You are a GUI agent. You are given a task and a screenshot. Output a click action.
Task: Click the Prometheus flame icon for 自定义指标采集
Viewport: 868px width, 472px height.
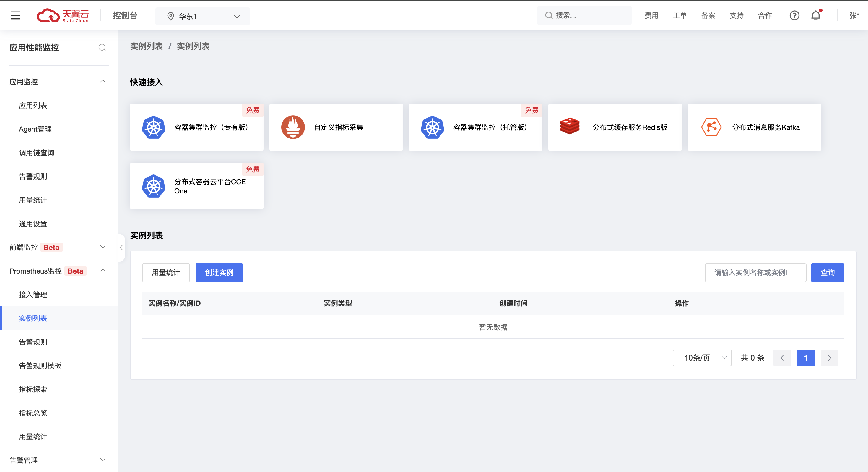click(293, 127)
